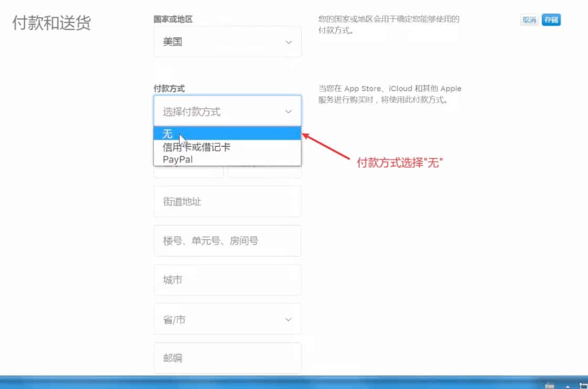Focus the 街道地址 street address field
Screen dimensions: 588x389
click(x=227, y=201)
